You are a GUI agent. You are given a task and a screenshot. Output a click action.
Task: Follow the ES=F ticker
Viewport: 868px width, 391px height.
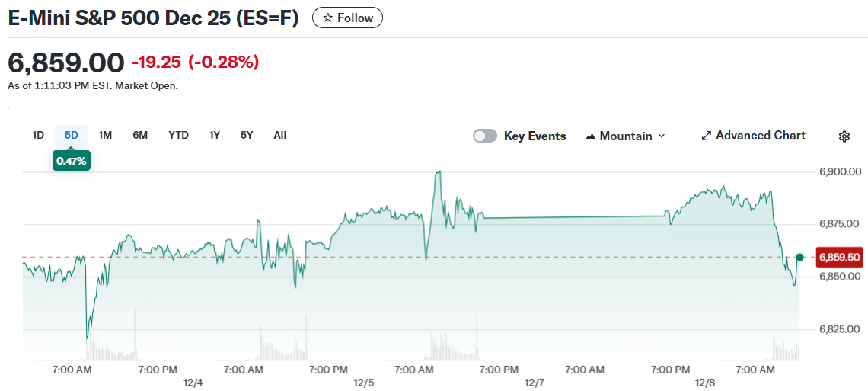[348, 18]
